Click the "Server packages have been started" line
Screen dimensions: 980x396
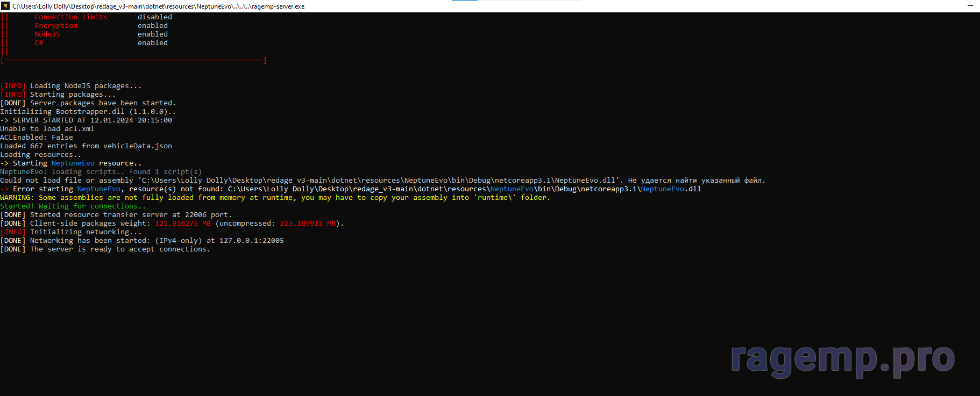point(102,103)
